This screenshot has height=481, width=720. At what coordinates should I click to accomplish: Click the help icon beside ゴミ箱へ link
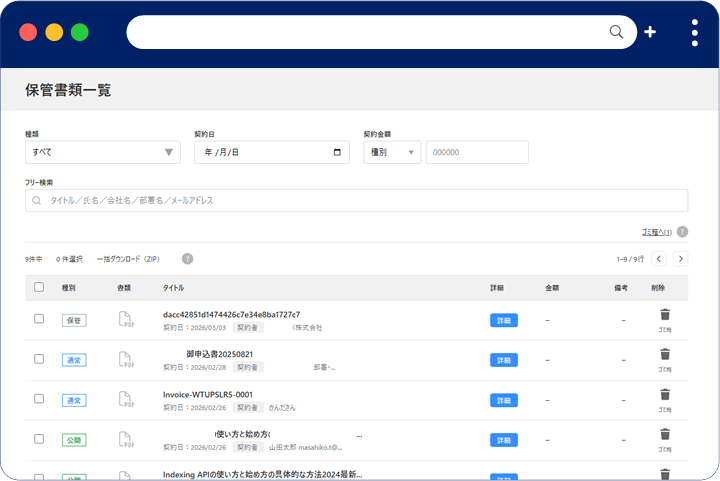(682, 232)
